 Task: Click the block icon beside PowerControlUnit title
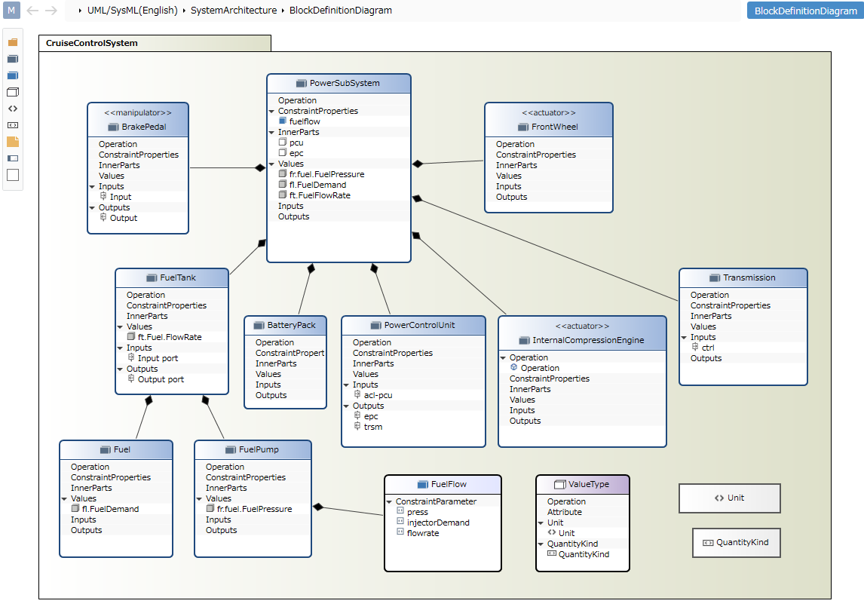375,325
